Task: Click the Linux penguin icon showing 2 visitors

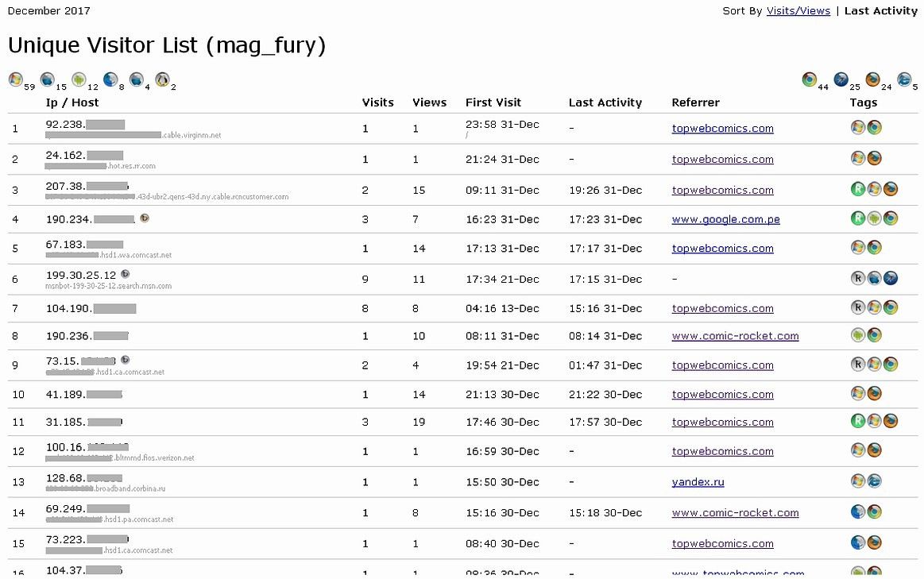Action: [x=162, y=79]
